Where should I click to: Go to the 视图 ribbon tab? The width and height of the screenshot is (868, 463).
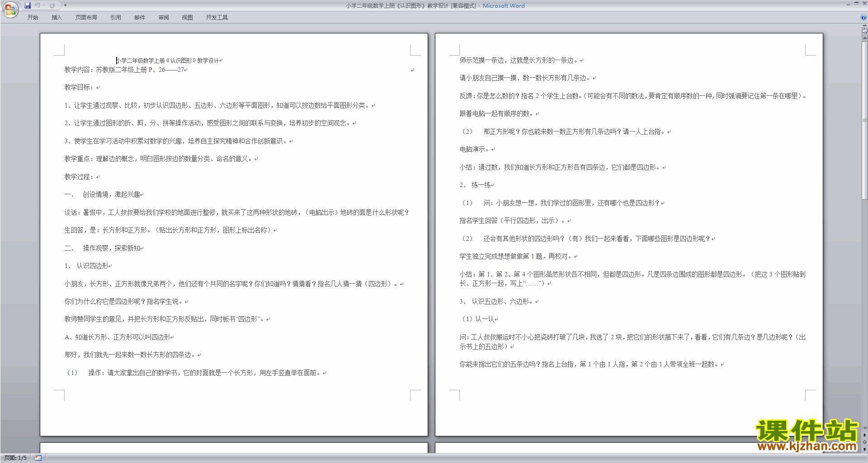tap(188, 18)
